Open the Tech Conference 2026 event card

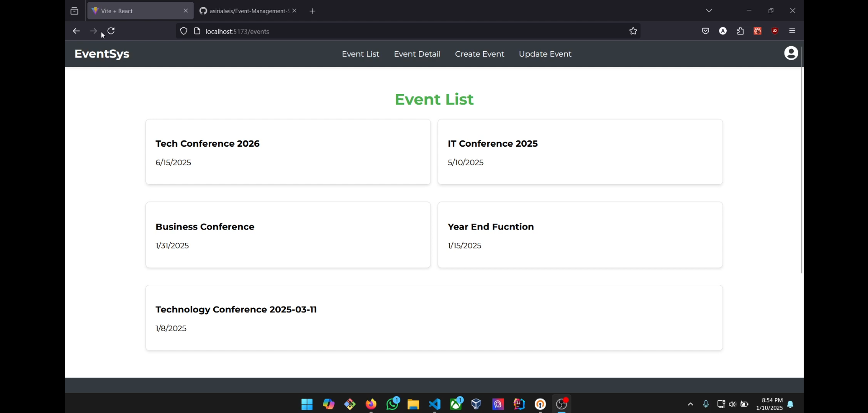(x=288, y=152)
